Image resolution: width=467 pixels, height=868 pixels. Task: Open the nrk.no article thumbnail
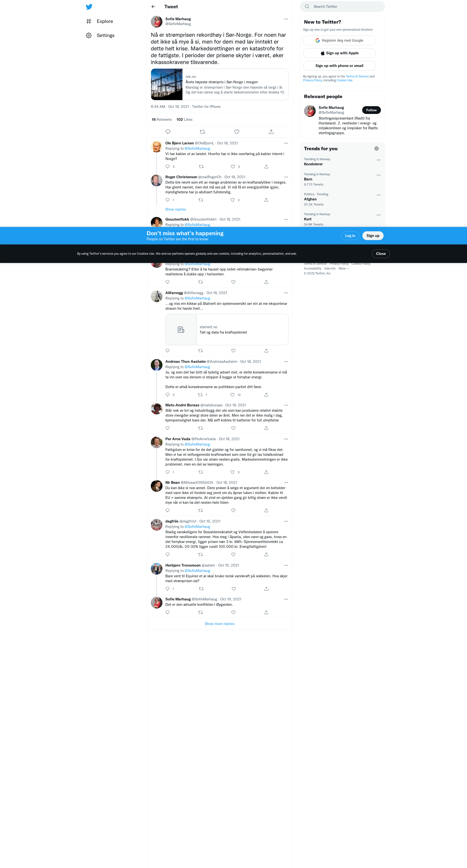tap(167, 84)
